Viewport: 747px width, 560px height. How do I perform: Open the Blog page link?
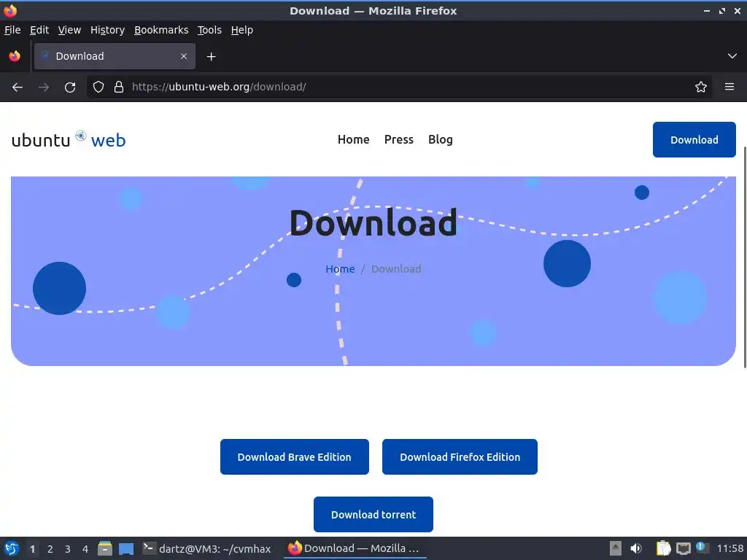(x=440, y=139)
